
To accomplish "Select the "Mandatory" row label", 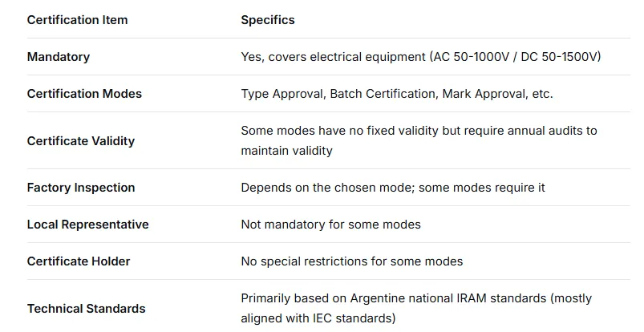I will (59, 57).
